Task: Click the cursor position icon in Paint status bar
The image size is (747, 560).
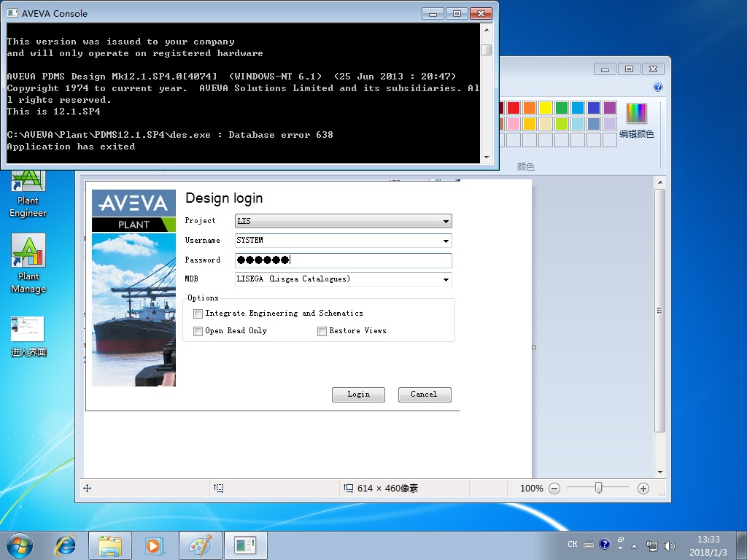Action: (88, 488)
